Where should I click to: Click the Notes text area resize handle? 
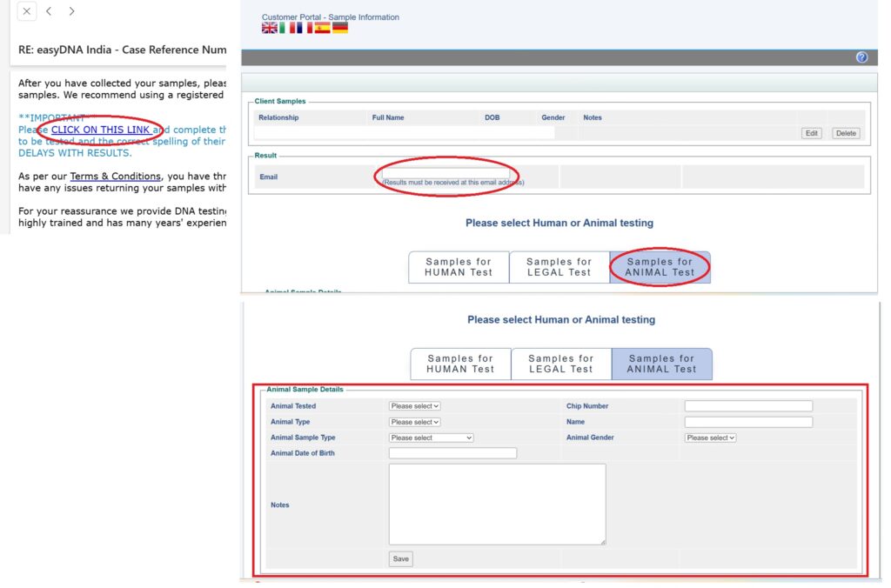point(603,542)
